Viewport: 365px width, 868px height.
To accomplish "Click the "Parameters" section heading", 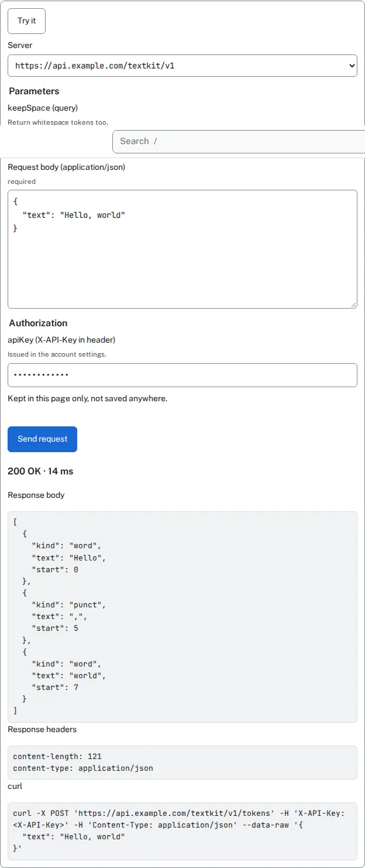I will point(34,91).
